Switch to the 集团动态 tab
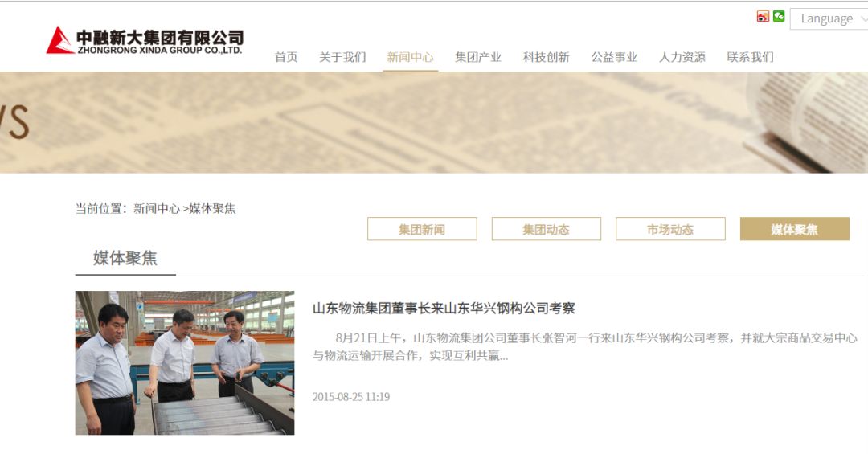 point(547,229)
